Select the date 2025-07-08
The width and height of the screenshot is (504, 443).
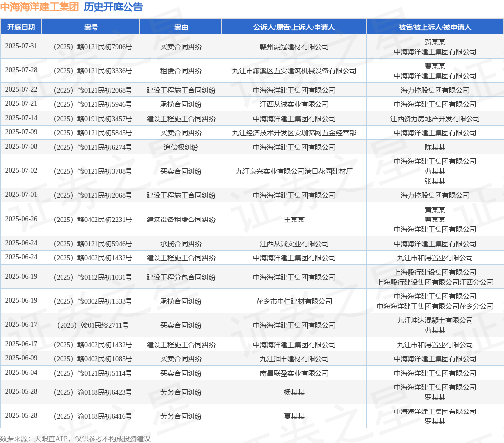point(21,146)
